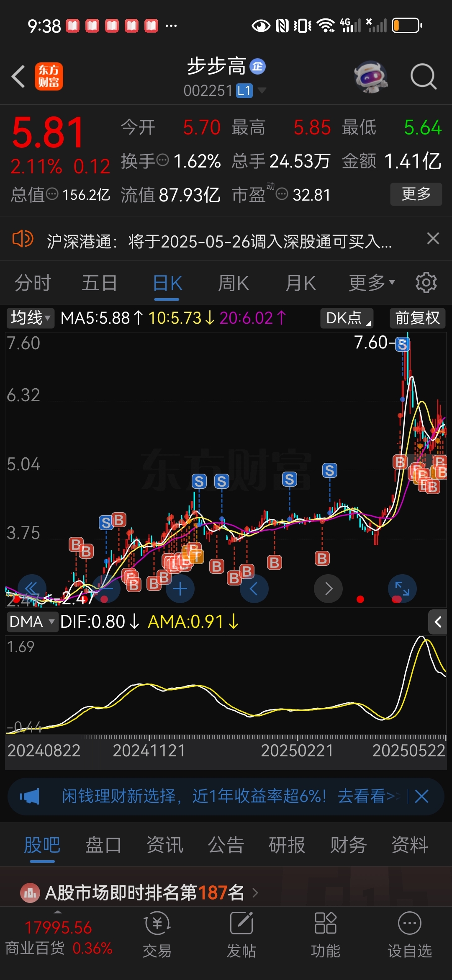Open 财务 tab
Image resolution: width=452 pixels, height=980 pixels.
(348, 845)
